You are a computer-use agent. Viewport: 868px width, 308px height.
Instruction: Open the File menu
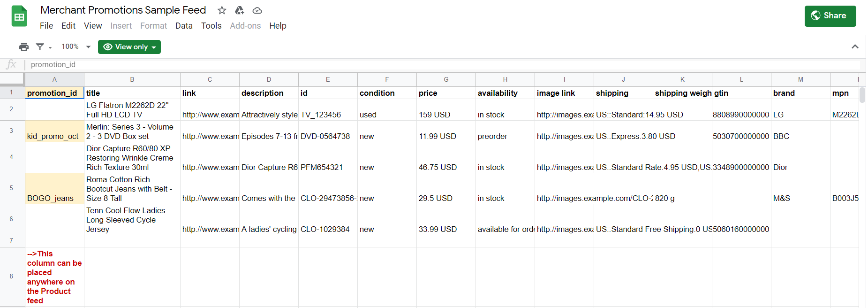click(x=46, y=26)
